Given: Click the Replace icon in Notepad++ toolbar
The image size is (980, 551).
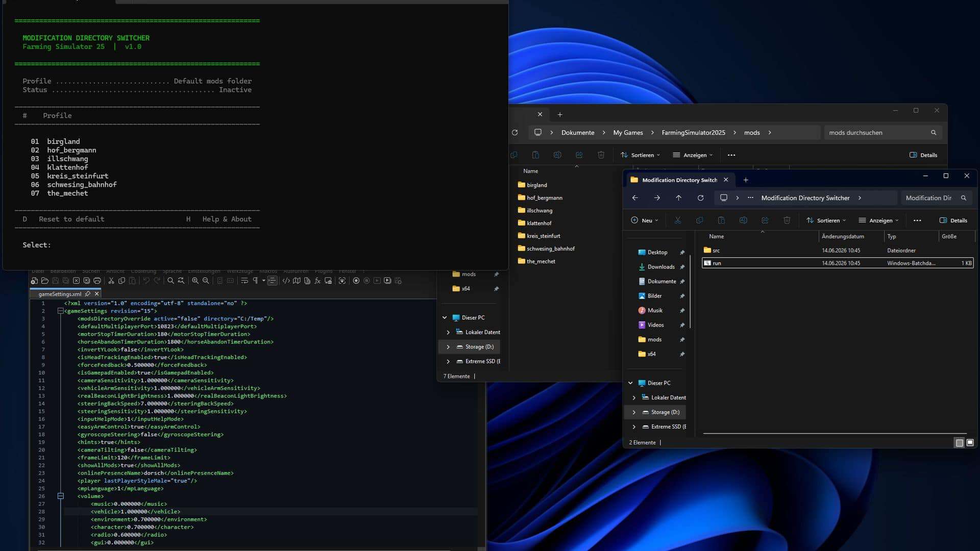Looking at the screenshot, I should click(x=181, y=281).
